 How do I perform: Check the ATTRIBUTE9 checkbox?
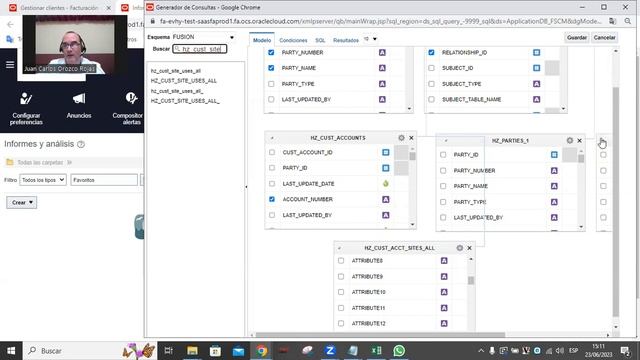click(341, 276)
